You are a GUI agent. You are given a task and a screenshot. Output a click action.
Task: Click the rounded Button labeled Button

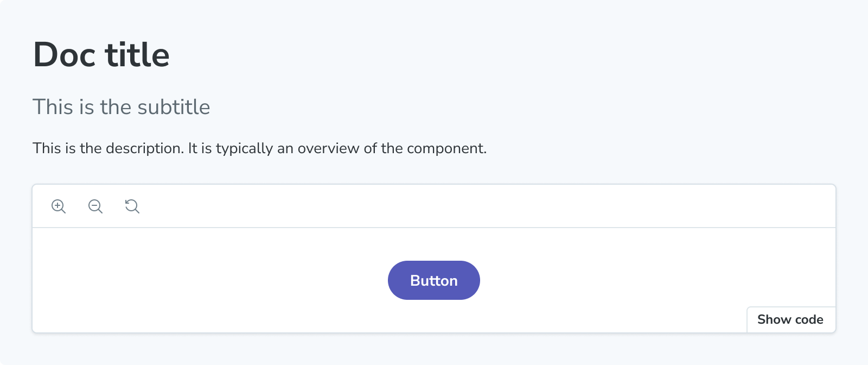point(433,280)
